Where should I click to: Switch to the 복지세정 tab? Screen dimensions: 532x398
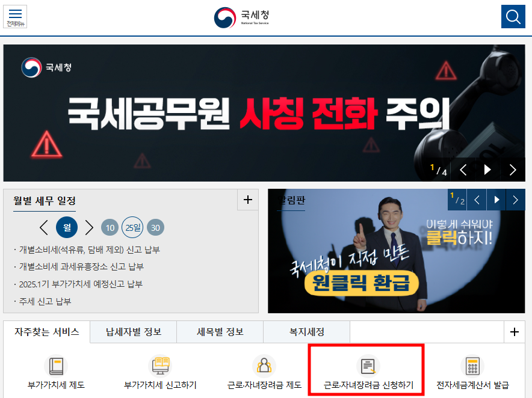307,332
